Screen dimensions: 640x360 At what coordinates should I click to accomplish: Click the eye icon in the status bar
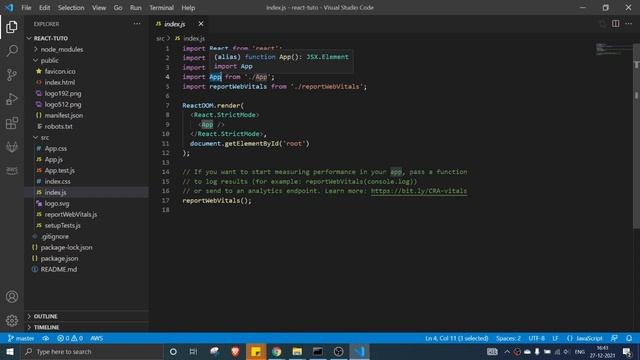pos(45,338)
